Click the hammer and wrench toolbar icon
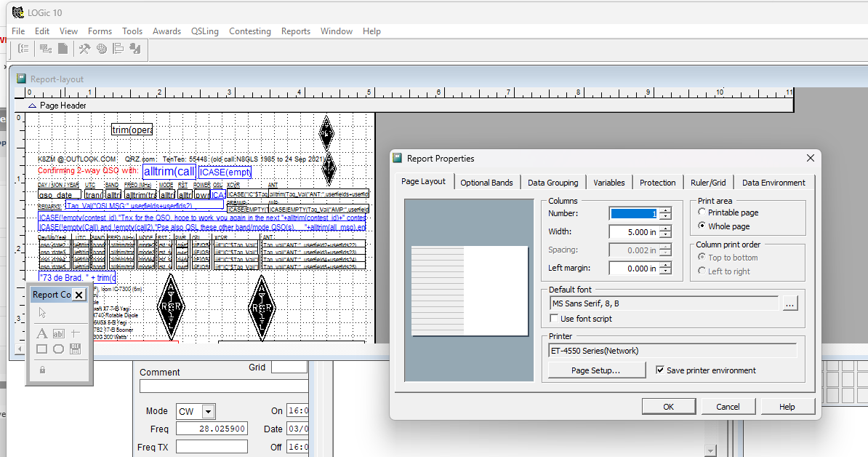This screenshot has width=868, height=457. point(84,49)
